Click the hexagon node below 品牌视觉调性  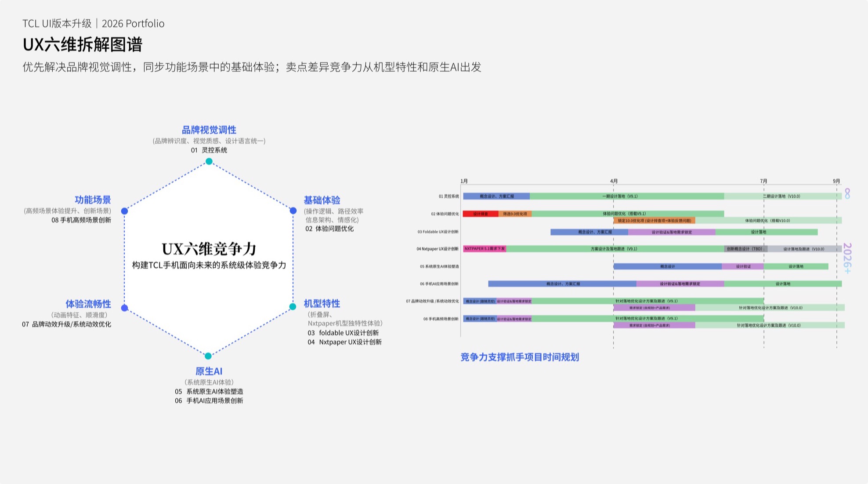coord(209,161)
